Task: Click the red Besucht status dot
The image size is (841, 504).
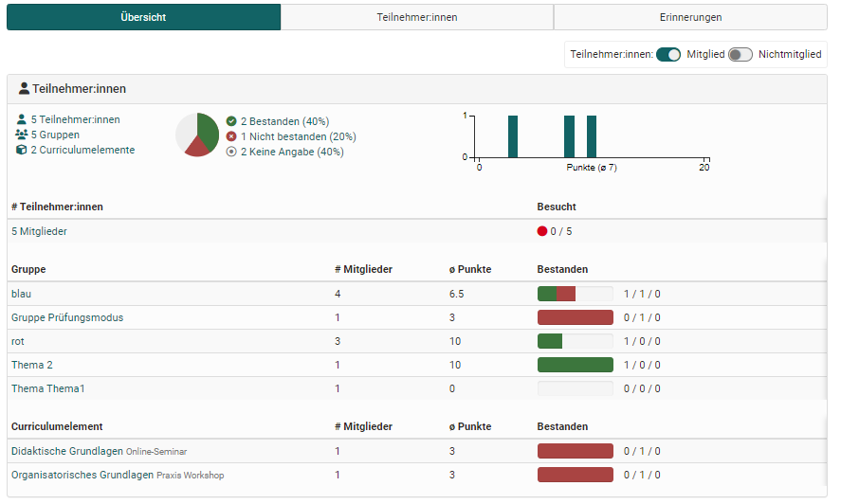Action: click(542, 231)
